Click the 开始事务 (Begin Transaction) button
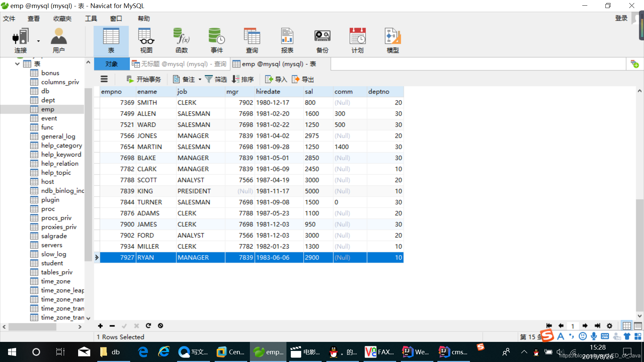Viewport: 644px width, 362px height. tap(144, 79)
